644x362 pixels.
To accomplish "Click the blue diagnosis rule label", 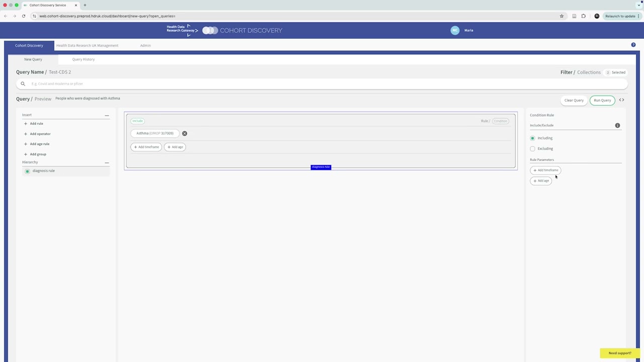I will tap(321, 167).
